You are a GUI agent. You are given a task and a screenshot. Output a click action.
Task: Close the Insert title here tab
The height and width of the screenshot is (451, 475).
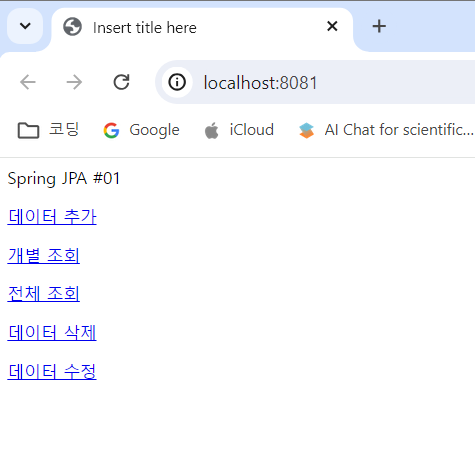[332, 26]
